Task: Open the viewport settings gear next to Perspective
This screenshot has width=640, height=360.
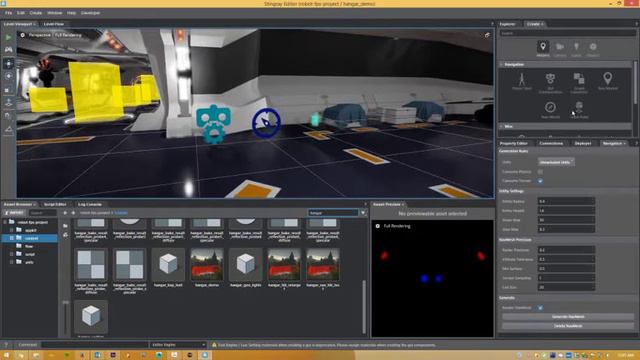Action: click(22, 35)
